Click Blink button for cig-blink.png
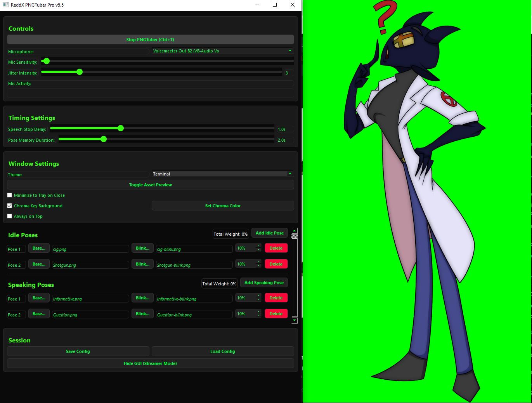The height and width of the screenshot is (403, 532). tap(142, 248)
